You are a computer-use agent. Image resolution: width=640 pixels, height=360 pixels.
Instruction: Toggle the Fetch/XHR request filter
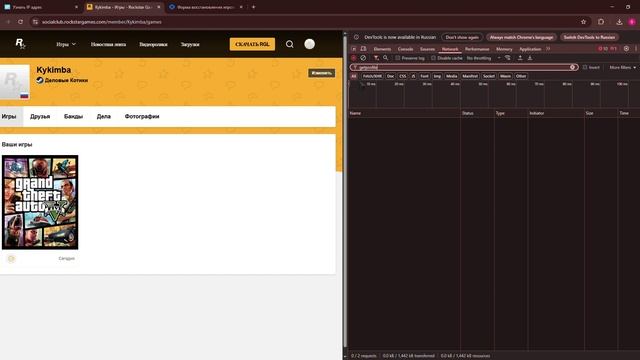tap(372, 76)
